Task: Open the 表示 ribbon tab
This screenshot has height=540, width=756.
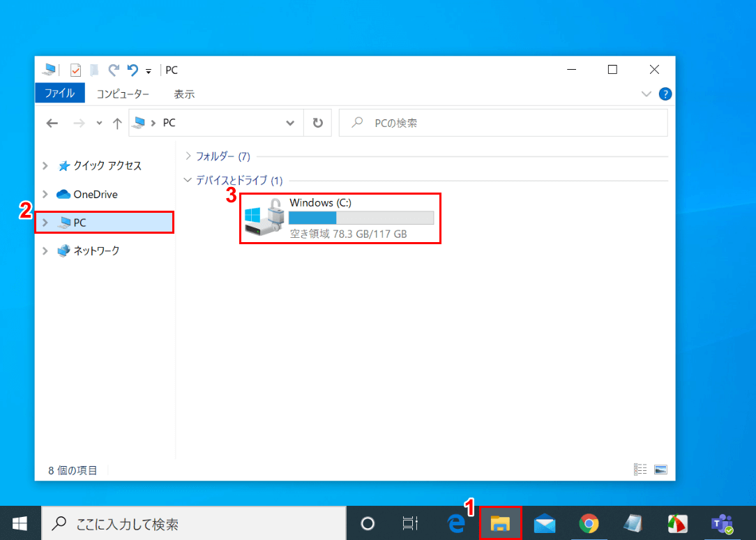Action: 184,93
